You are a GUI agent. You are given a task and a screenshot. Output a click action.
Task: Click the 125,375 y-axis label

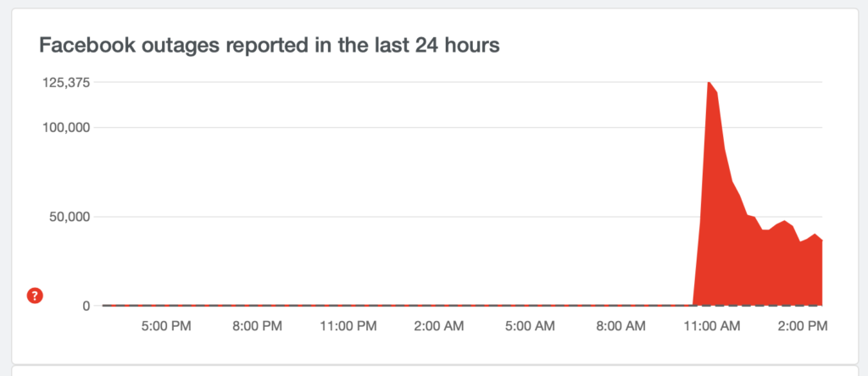tap(67, 82)
